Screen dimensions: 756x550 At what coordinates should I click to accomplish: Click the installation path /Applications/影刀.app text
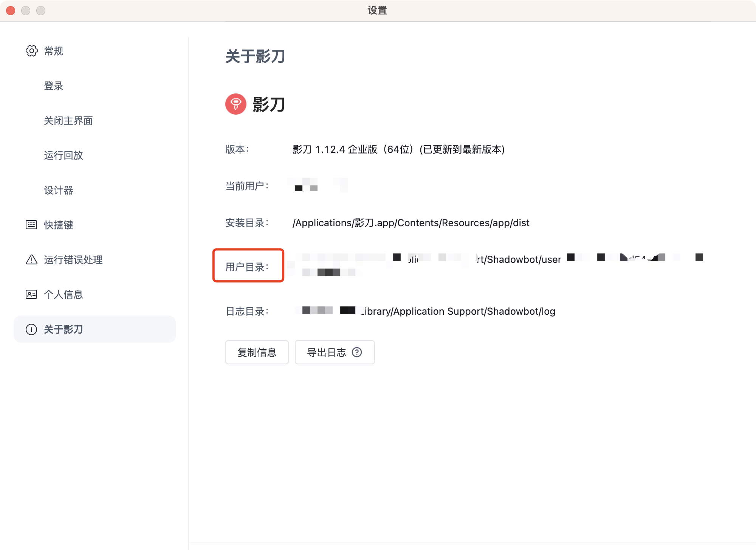point(411,223)
